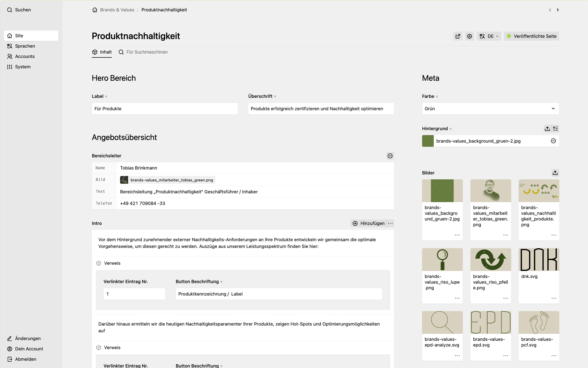Open options for riso_pfeile.png card
Viewport: 588px width, 368px height.
click(506, 298)
